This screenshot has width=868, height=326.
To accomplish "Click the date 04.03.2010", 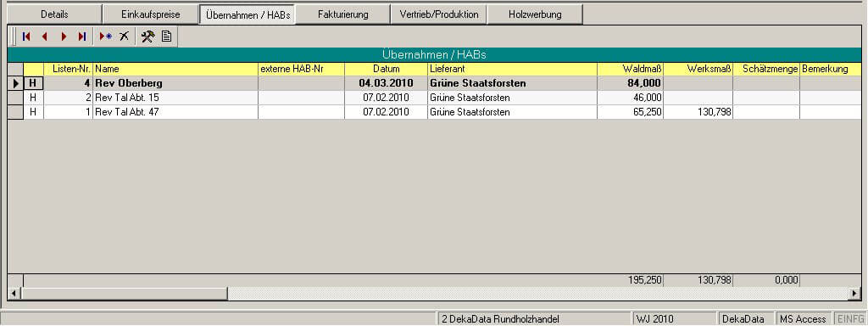I will tap(386, 84).
